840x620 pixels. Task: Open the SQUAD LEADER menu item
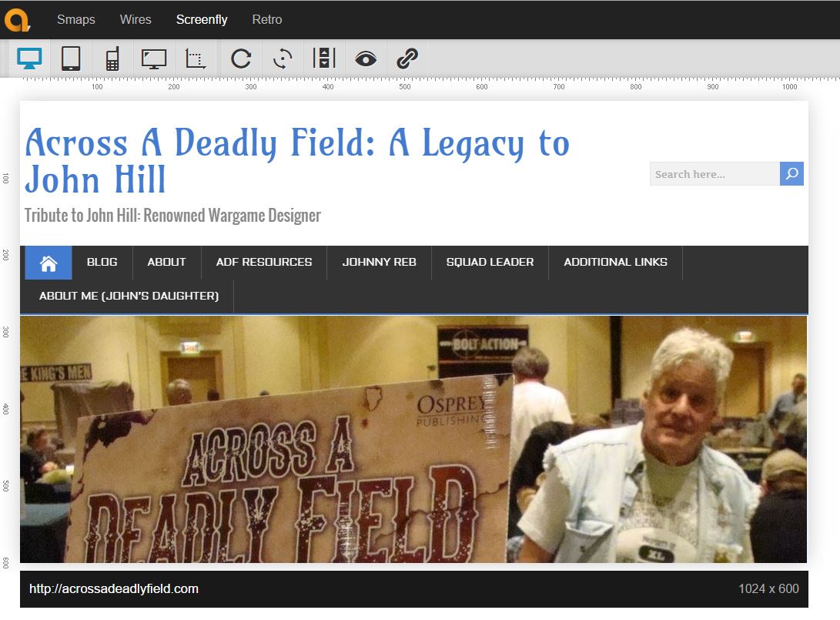coord(490,262)
